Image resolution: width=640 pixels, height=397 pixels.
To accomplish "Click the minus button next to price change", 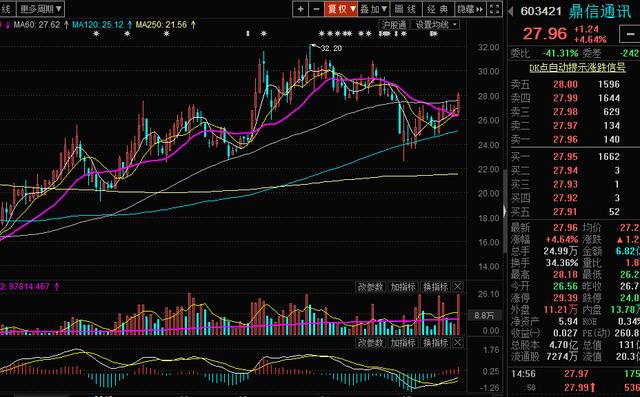I will [630, 34].
